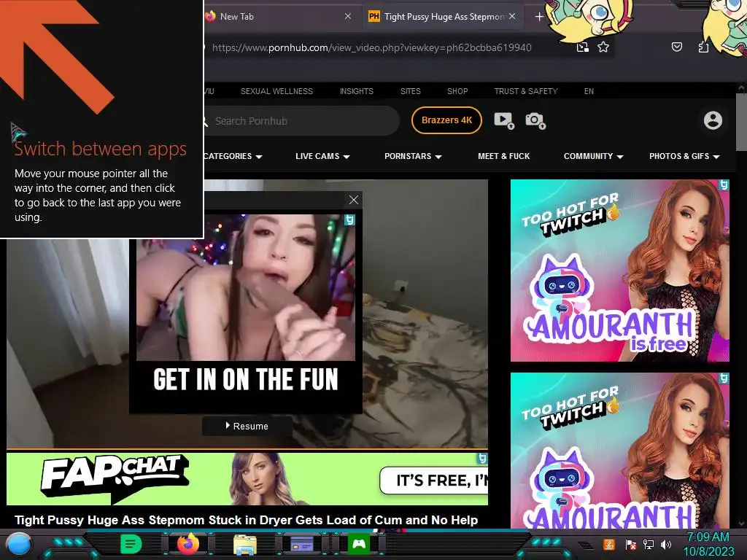Expand the LIVE CAMS dropdown
Image resolution: width=747 pixels, height=560 pixels.
322,156
